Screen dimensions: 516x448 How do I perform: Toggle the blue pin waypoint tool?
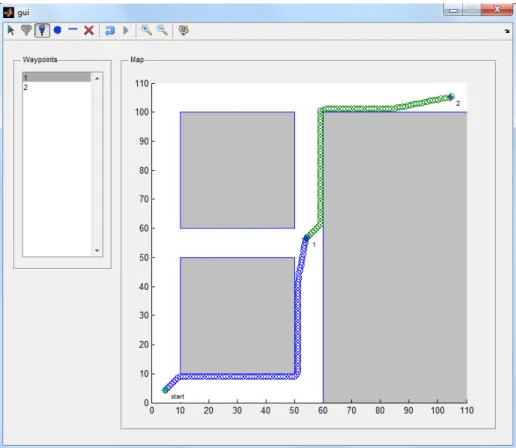[x=42, y=30]
